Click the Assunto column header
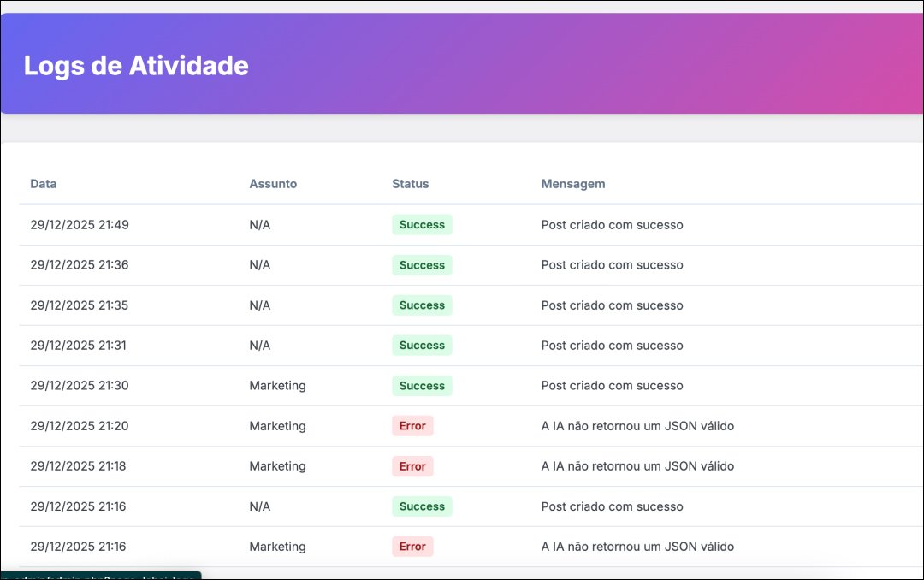 (273, 184)
